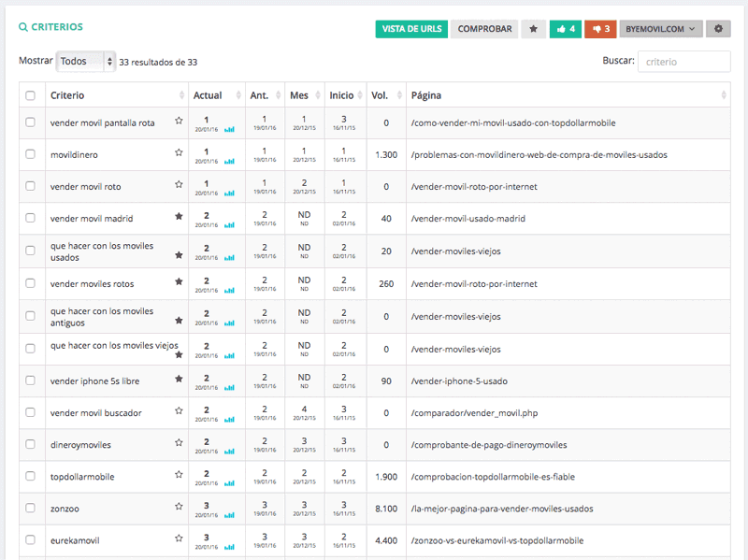The image size is (748, 560).
Task: Expand the BYEMOVIL.COM domain dropdown
Action: point(660,29)
